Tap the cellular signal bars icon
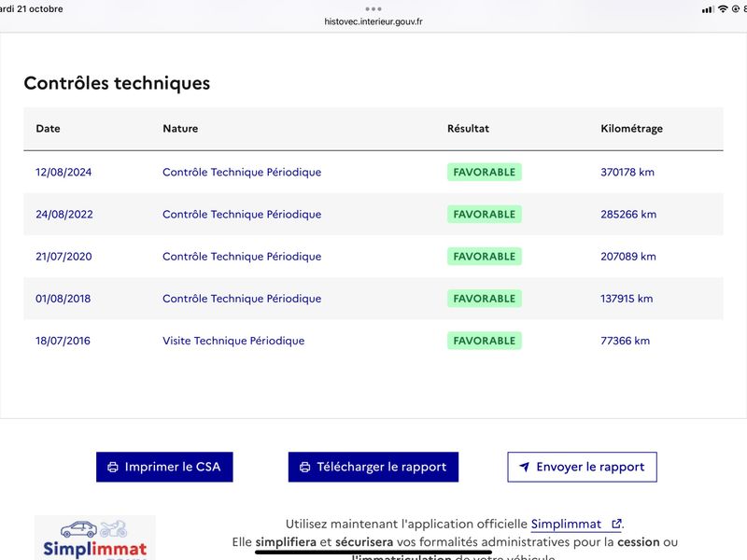 [708, 9]
